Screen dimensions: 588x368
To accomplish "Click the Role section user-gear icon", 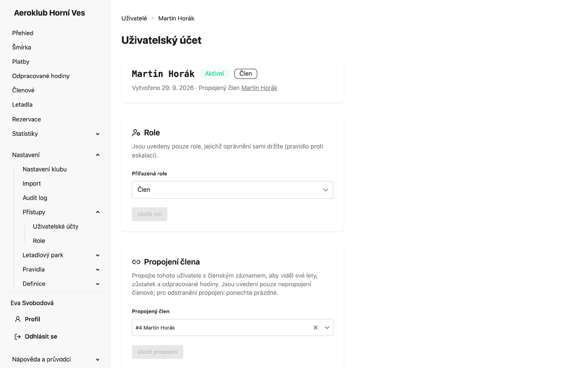I will tap(136, 132).
